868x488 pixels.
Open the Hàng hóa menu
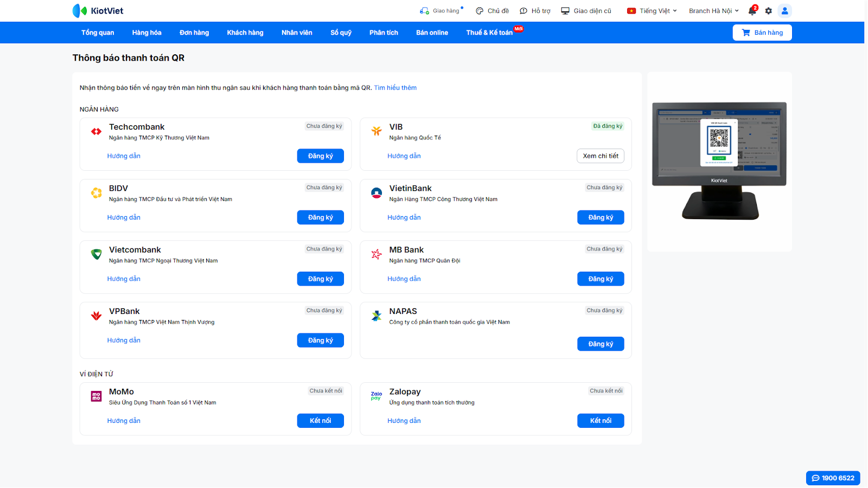[x=147, y=33]
